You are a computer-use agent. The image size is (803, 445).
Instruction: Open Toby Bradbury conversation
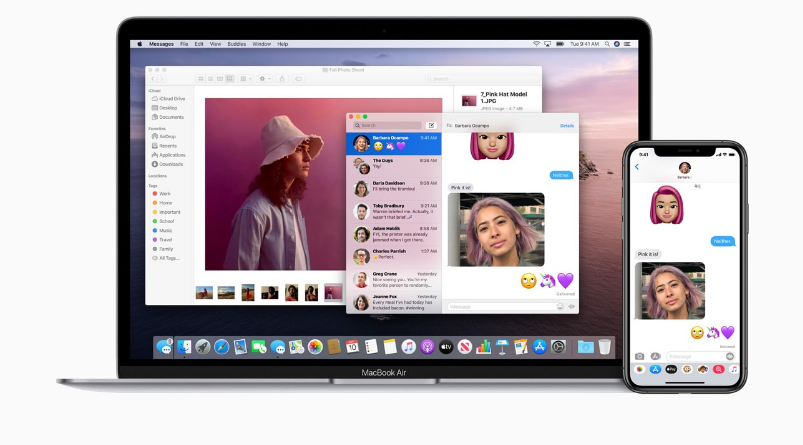point(394,211)
